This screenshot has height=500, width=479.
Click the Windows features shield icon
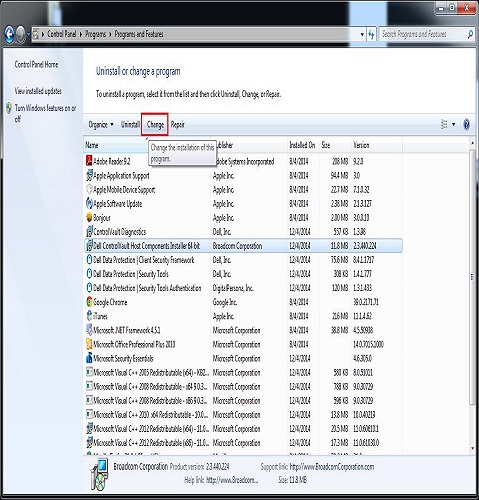[9, 108]
